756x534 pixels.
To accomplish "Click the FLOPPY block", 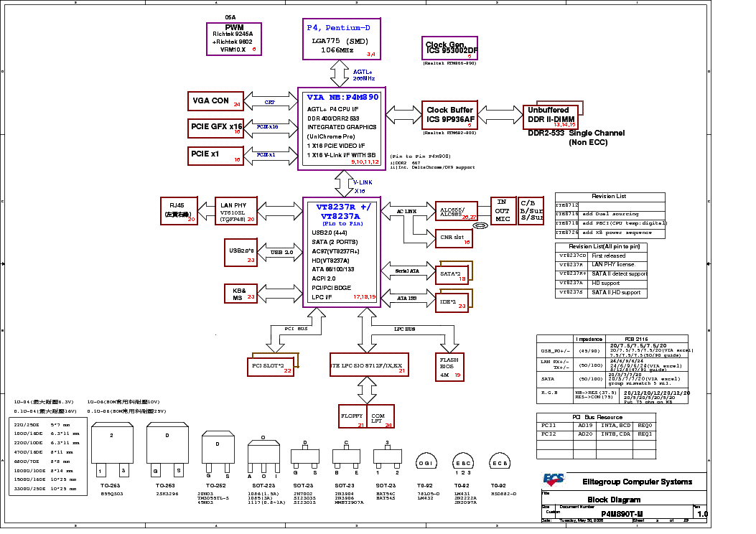I will point(353,416).
